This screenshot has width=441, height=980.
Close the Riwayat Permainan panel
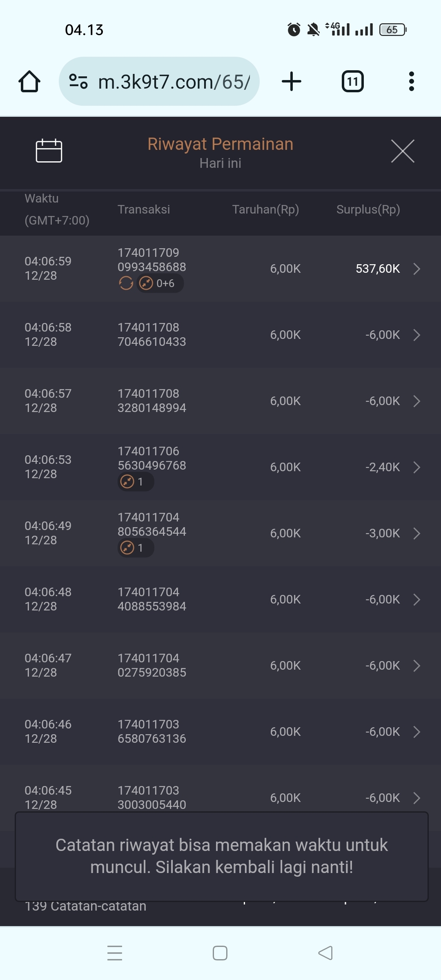pyautogui.click(x=403, y=151)
